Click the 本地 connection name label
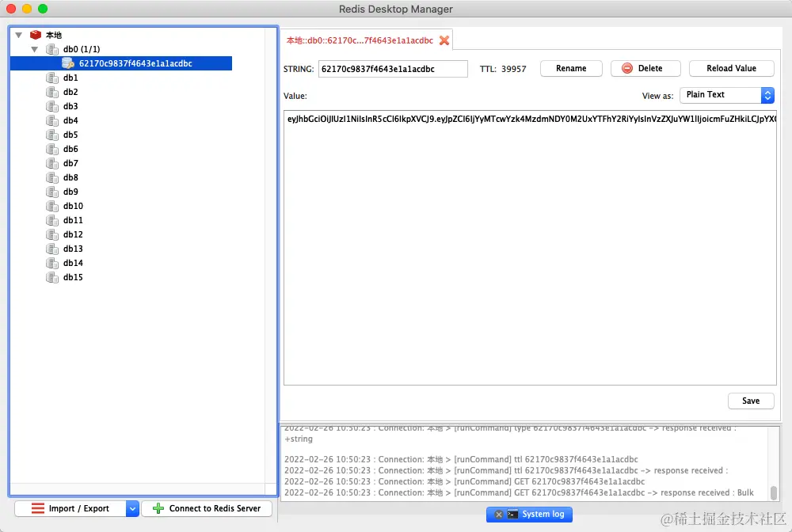This screenshot has height=532, width=792. coord(54,35)
